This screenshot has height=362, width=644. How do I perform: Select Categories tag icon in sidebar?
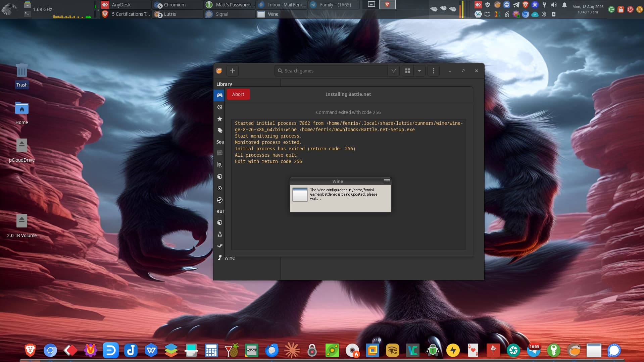point(219,131)
